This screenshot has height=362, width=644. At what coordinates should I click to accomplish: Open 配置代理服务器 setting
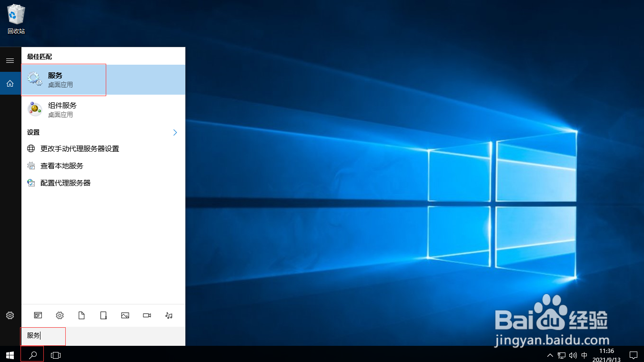click(x=103, y=183)
